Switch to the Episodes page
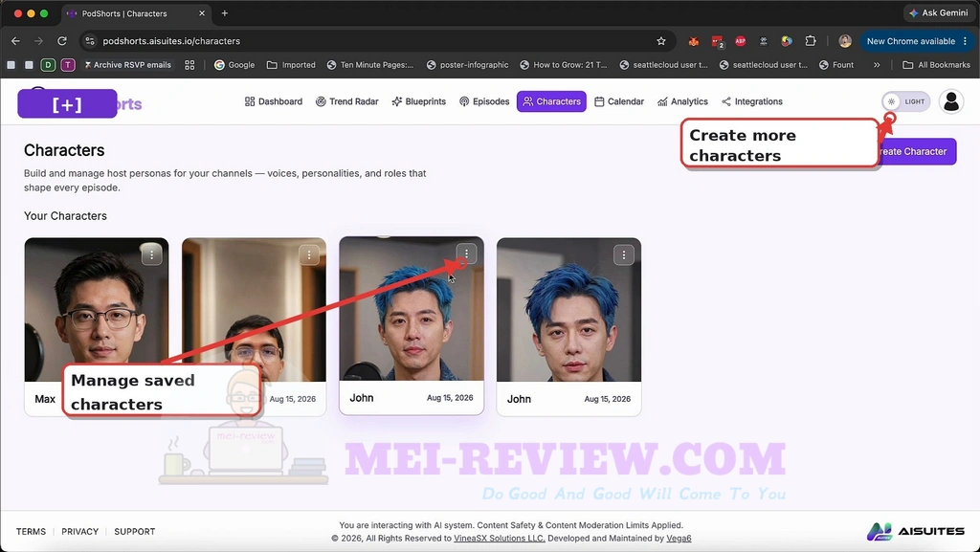 [484, 101]
